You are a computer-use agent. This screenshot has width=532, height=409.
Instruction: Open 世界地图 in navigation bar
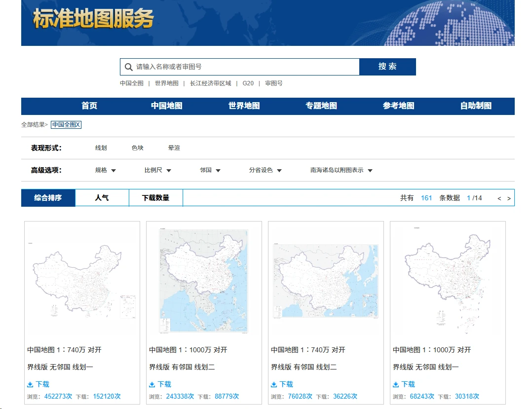pos(244,106)
